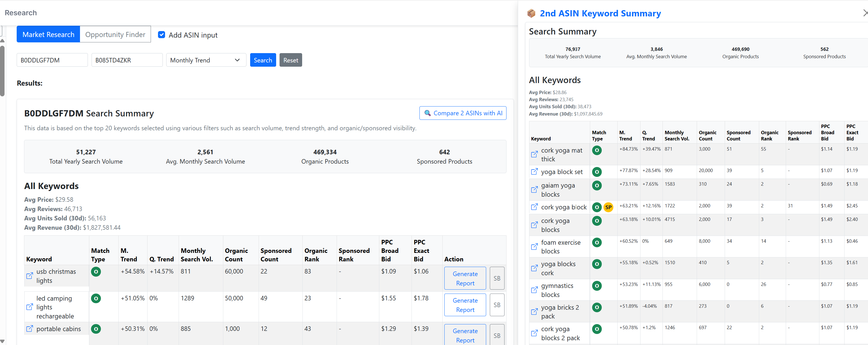
Task: Switch to the Market Research tab
Action: 48,34
